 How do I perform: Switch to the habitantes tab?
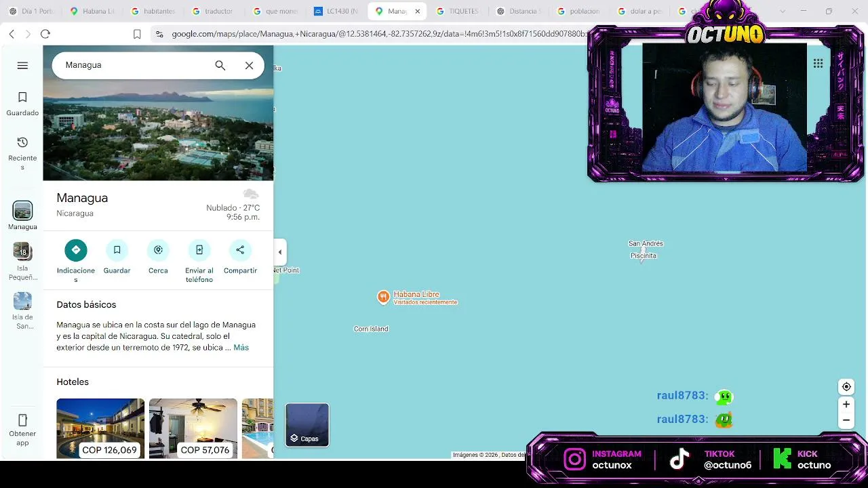[153, 12]
